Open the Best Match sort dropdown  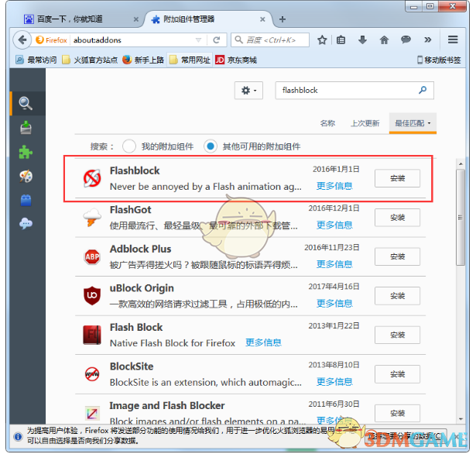(x=413, y=123)
